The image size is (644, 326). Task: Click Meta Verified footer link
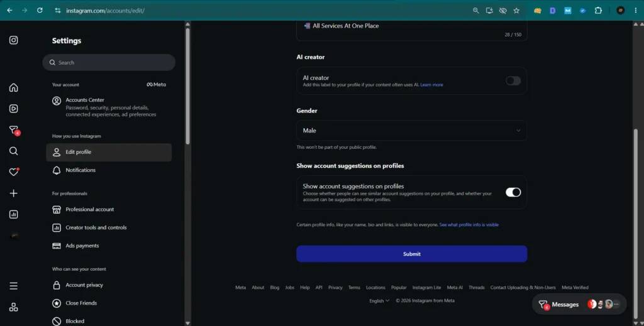click(x=575, y=288)
